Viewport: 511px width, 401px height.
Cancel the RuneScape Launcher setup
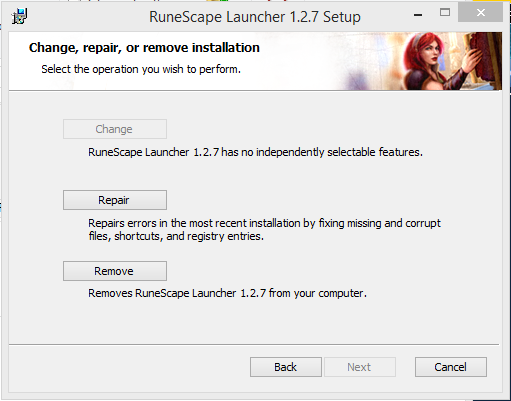[451, 367]
